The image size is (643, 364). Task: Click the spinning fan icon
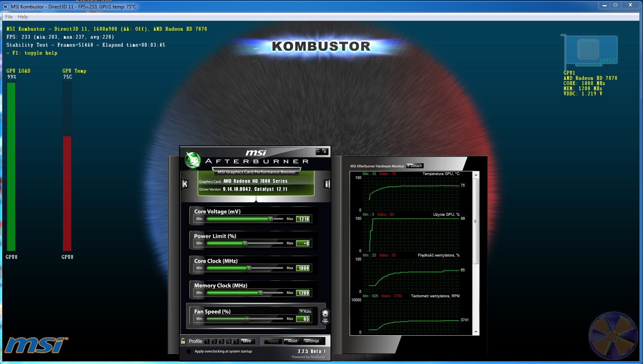tap(613, 336)
